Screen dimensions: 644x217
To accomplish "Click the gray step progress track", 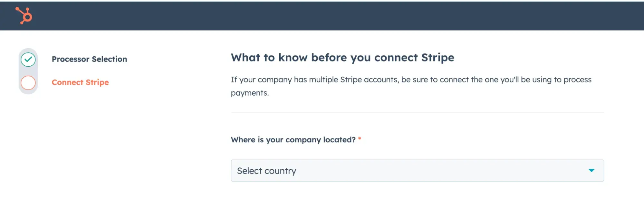I will point(28,71).
